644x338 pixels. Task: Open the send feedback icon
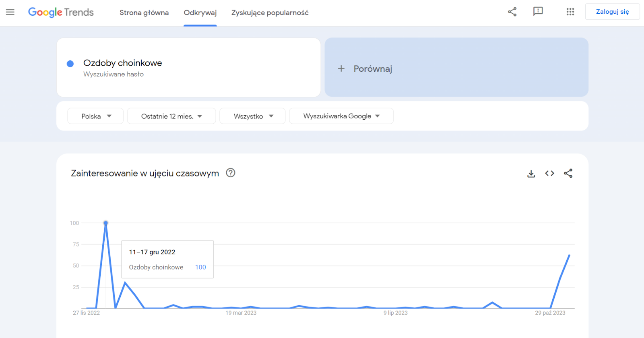click(538, 12)
